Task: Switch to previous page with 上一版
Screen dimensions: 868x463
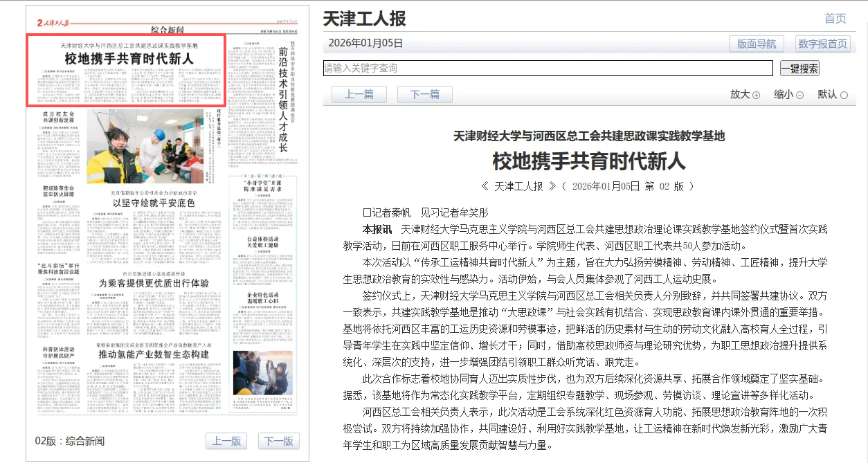Action: pos(226,442)
